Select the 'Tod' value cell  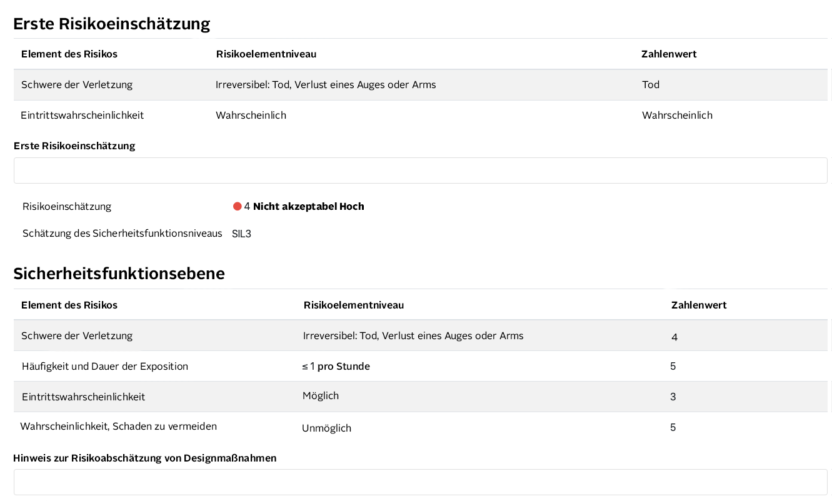click(651, 85)
